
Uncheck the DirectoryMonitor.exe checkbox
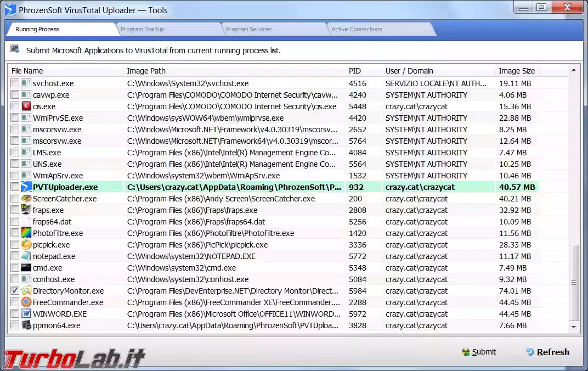[x=15, y=291]
